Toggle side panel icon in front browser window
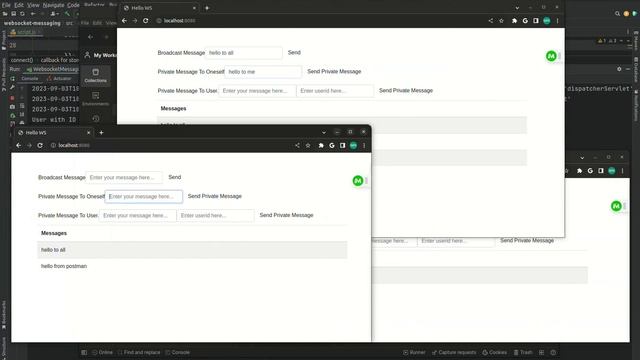The image size is (640, 360). click(x=342, y=145)
